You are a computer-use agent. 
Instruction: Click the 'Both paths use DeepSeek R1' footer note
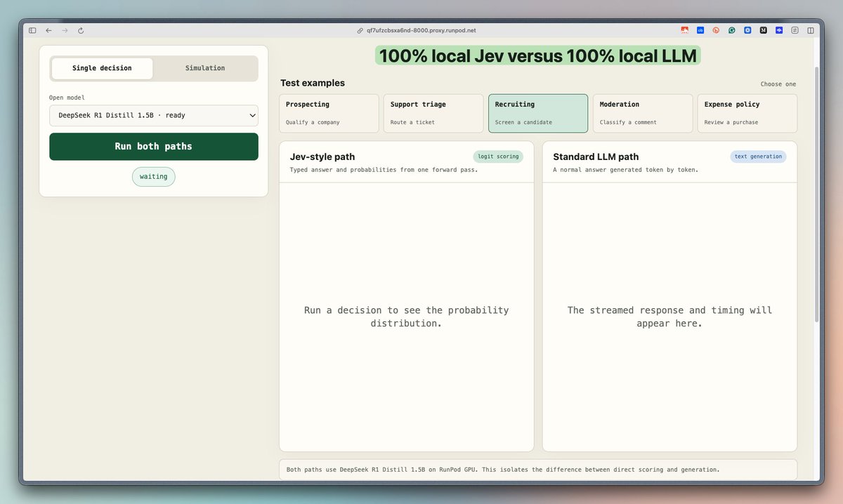point(504,469)
